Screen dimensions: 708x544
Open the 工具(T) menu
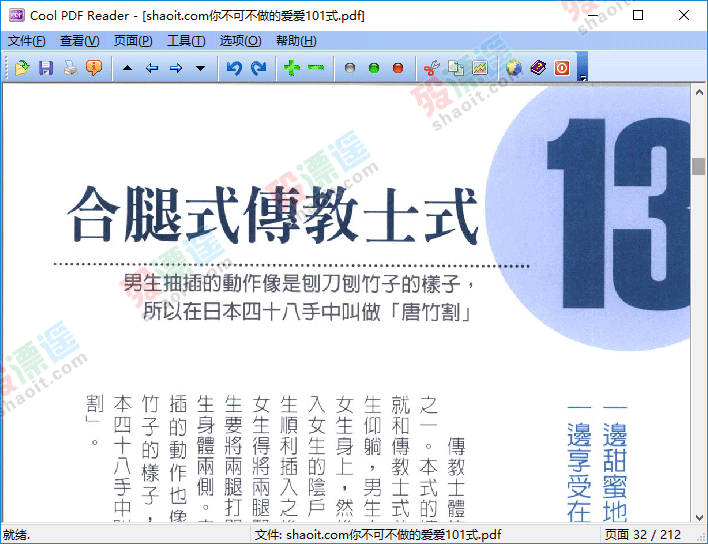186,41
